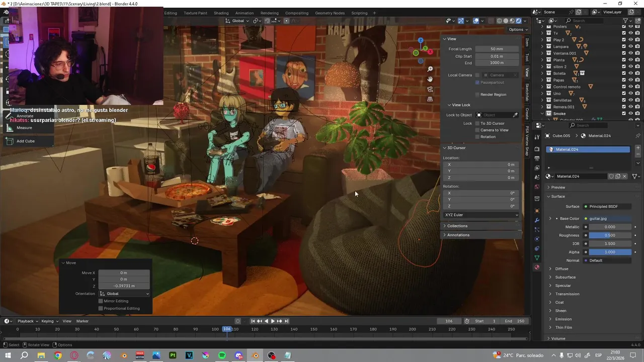Image resolution: width=644 pixels, height=362 pixels.
Task: Open Output properties tab icon
Action: coord(537,158)
